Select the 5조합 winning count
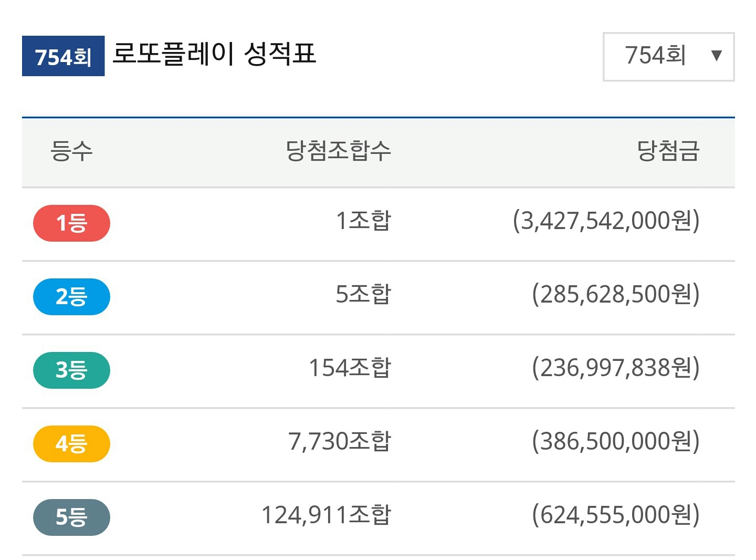The height and width of the screenshot is (560, 756). click(x=363, y=294)
